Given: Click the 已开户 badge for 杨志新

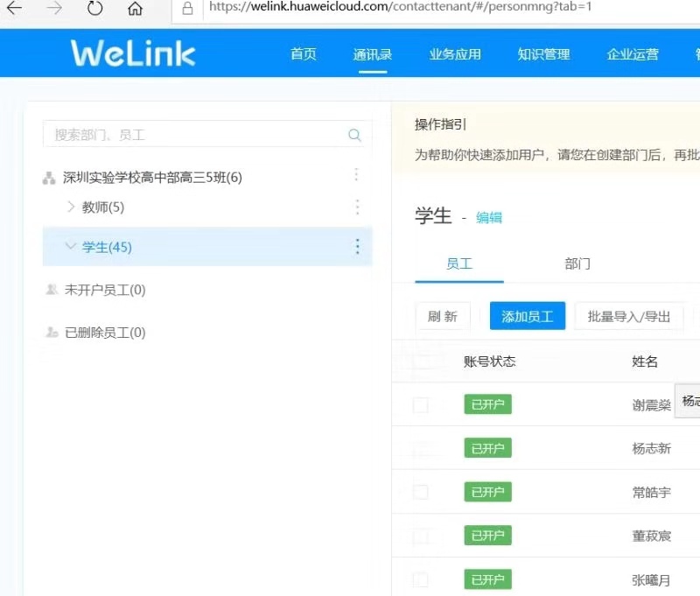Looking at the screenshot, I should point(487,448).
